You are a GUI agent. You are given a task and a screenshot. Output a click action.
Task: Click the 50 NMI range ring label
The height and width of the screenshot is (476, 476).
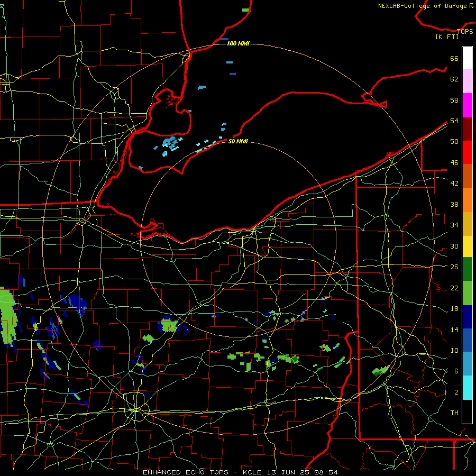click(238, 141)
